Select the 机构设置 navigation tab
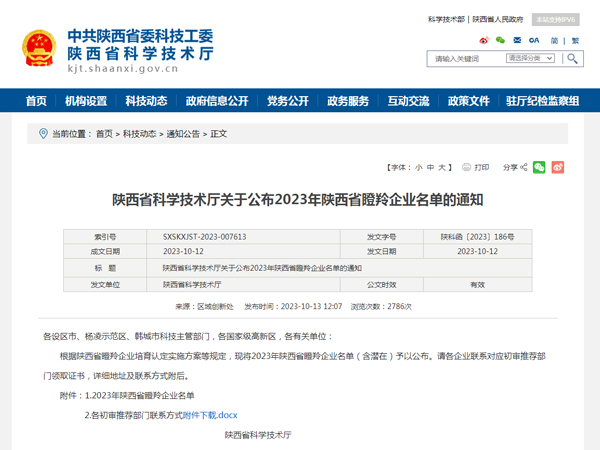The image size is (600, 450). [86, 101]
